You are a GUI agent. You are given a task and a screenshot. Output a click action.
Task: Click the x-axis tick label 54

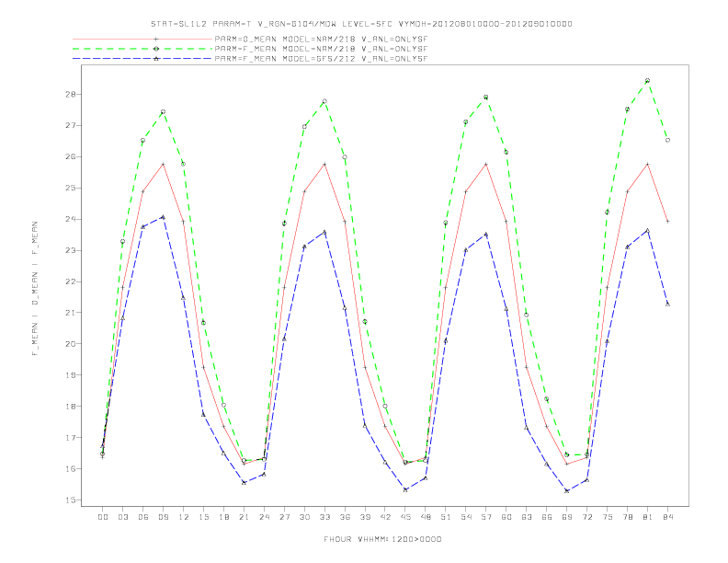[x=466, y=517]
